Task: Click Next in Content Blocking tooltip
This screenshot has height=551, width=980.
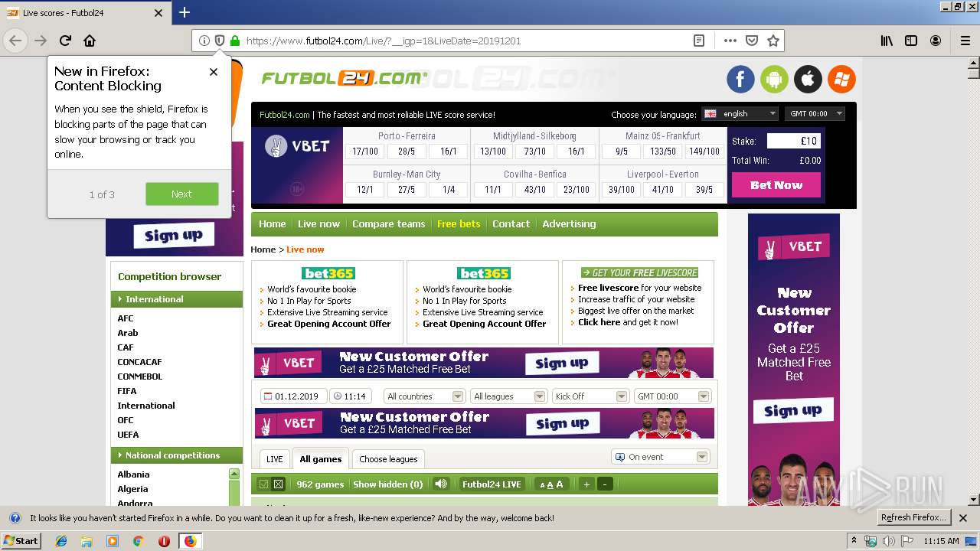Action: (x=181, y=194)
